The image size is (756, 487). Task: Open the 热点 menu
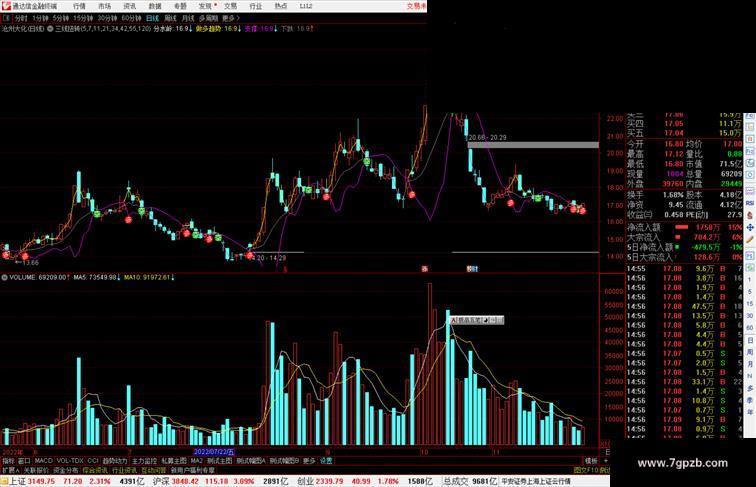coord(281,6)
